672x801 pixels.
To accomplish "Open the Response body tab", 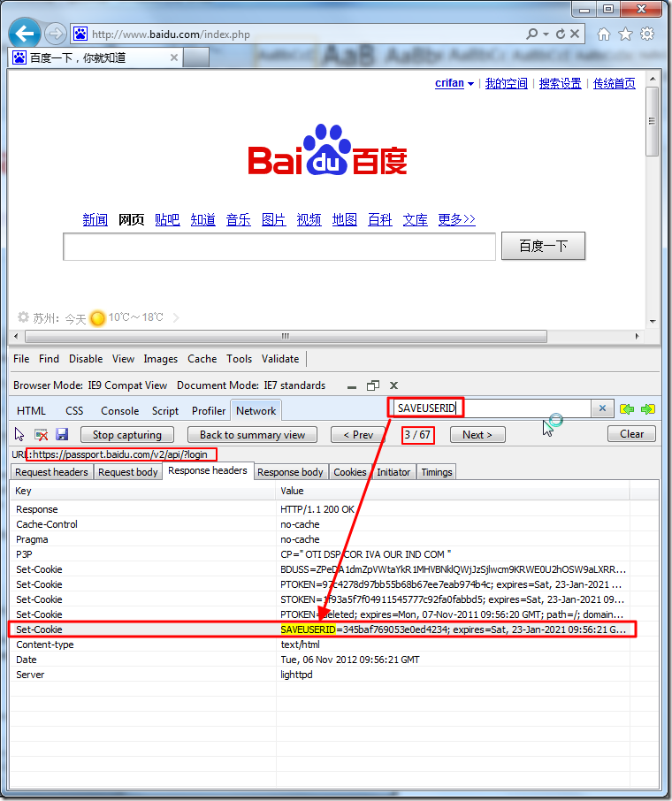I will click(290, 472).
